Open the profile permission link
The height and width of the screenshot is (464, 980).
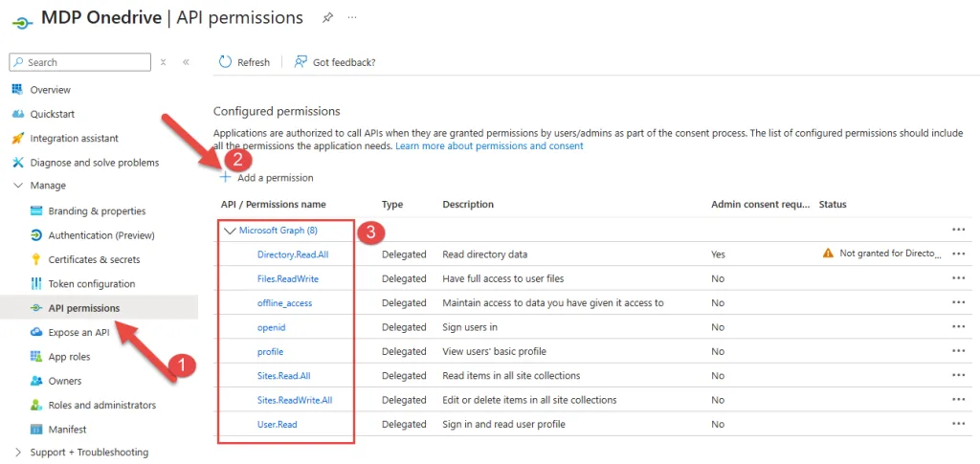point(270,352)
